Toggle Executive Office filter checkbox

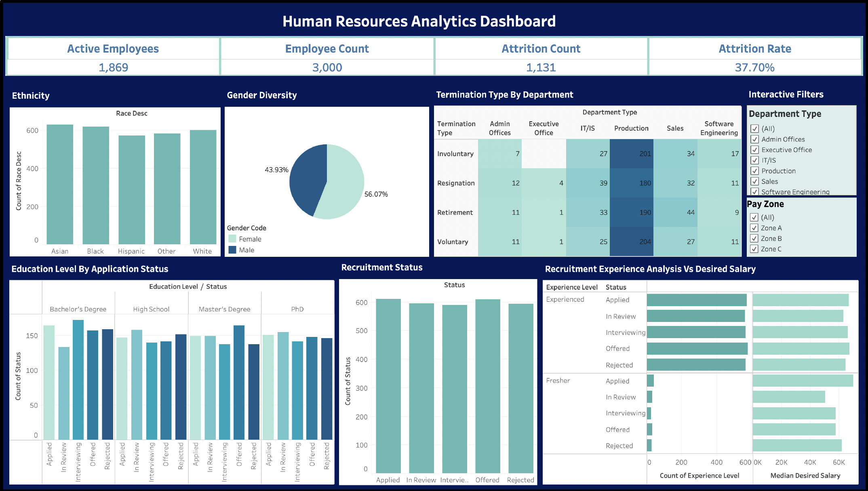[754, 150]
